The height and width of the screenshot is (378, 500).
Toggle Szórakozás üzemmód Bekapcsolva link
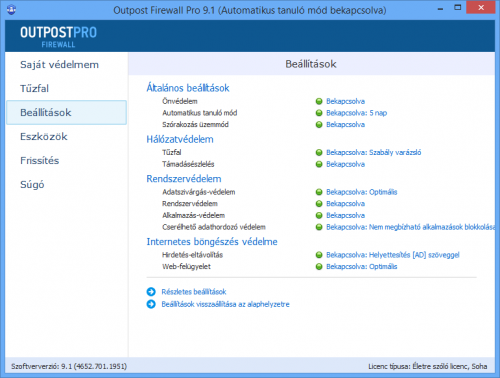pos(345,125)
